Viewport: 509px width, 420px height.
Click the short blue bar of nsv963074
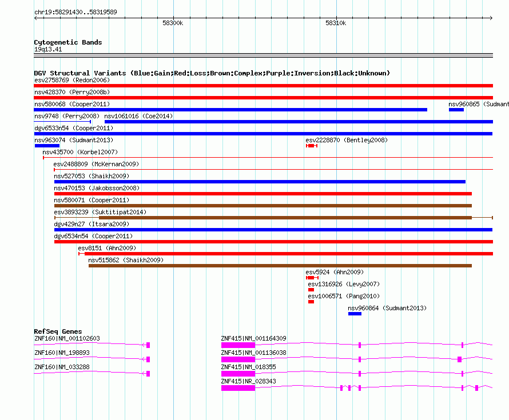pyautogui.click(x=47, y=146)
